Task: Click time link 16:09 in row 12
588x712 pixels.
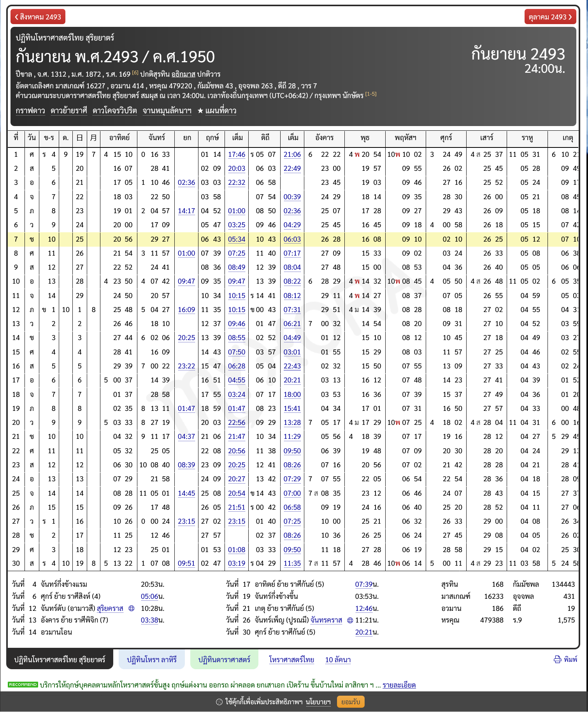Action: click(186, 310)
